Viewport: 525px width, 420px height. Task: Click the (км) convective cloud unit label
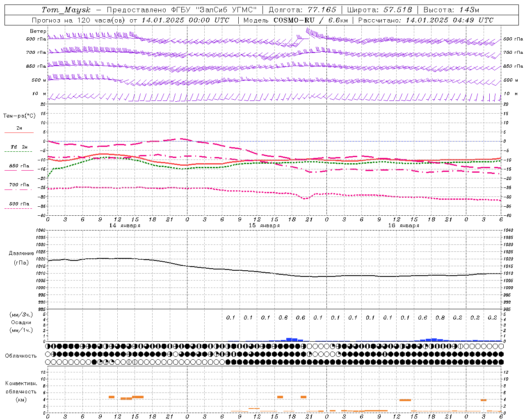21,399
